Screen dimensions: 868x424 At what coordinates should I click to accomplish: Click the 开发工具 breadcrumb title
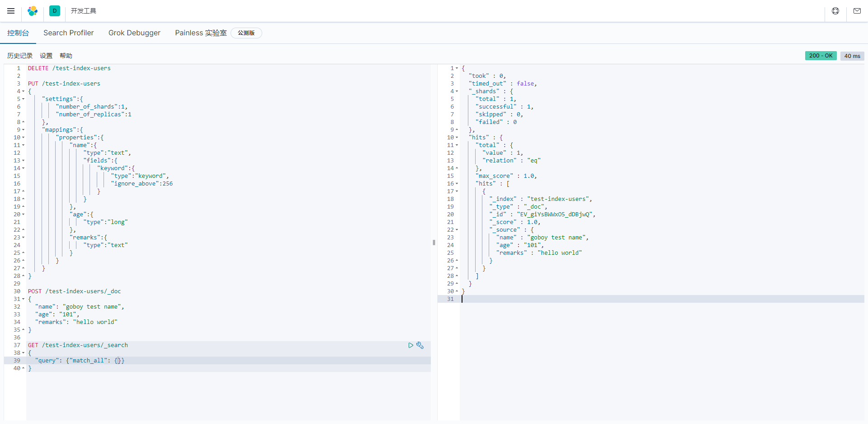84,11
